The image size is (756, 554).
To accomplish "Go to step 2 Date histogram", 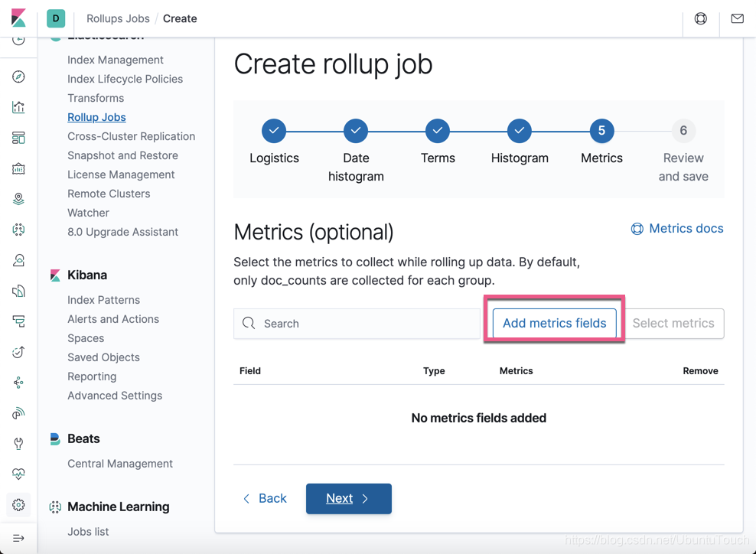I will [356, 131].
